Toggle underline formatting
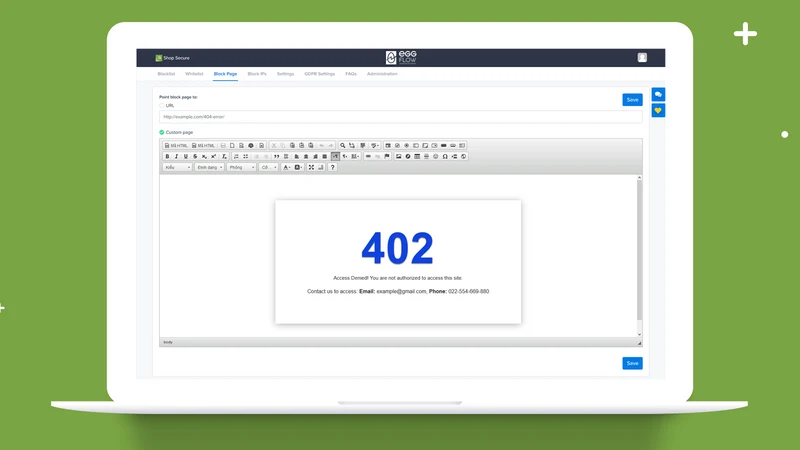This screenshot has height=450, width=800. point(186,157)
